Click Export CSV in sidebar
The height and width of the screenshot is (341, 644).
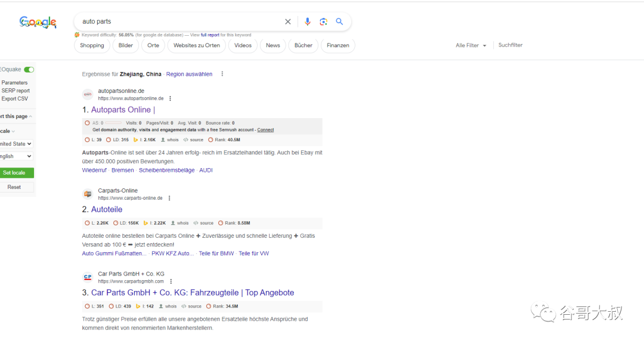click(x=15, y=98)
